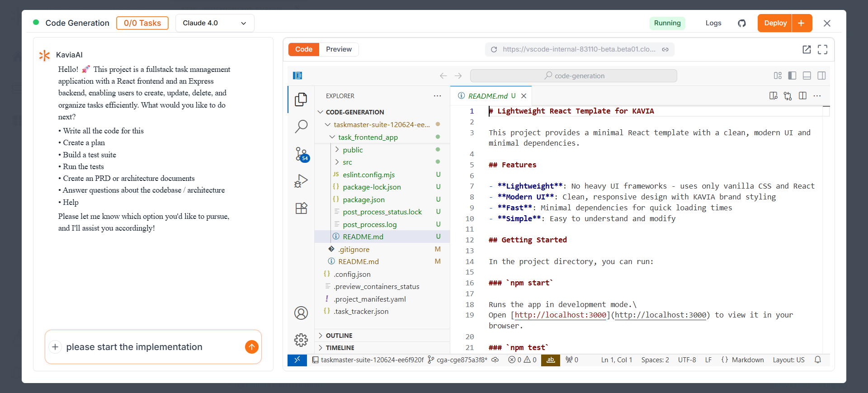Switch to the Code tab
This screenshot has height=393, width=868.
click(x=304, y=49)
